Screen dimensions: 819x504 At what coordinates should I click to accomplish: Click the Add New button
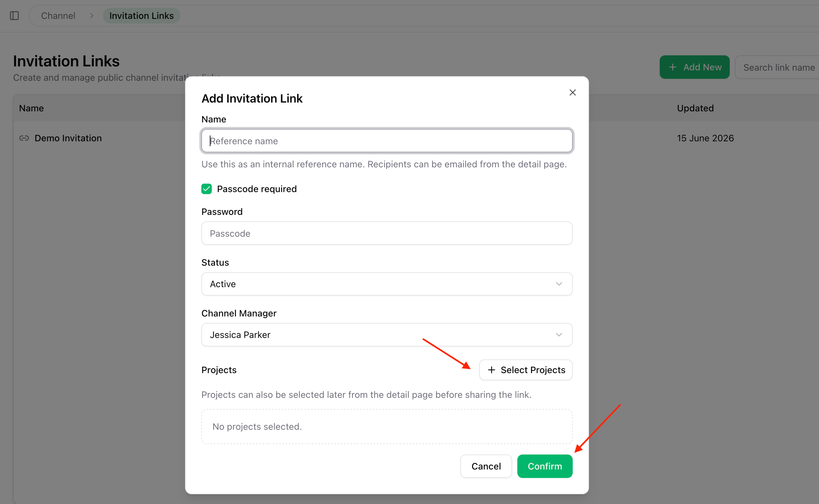(694, 67)
